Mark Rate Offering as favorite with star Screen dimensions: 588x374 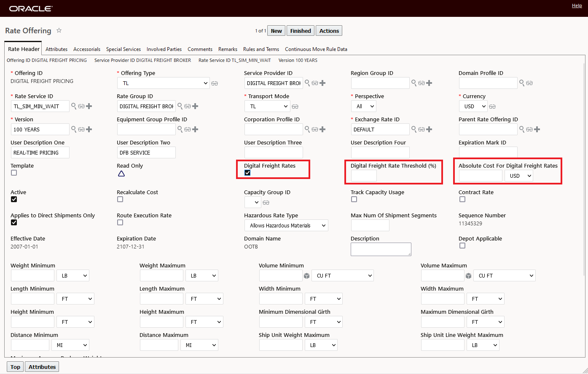coord(59,30)
